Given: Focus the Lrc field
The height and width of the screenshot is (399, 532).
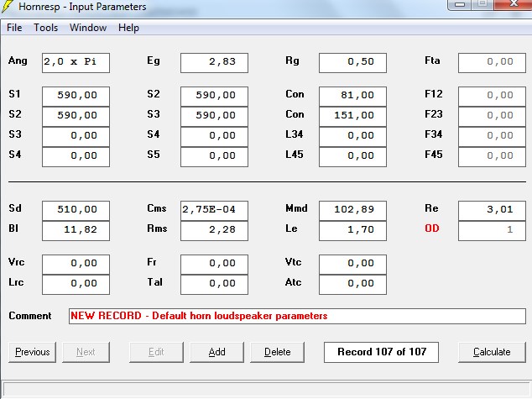Looking at the screenshot, I should tap(76, 284).
